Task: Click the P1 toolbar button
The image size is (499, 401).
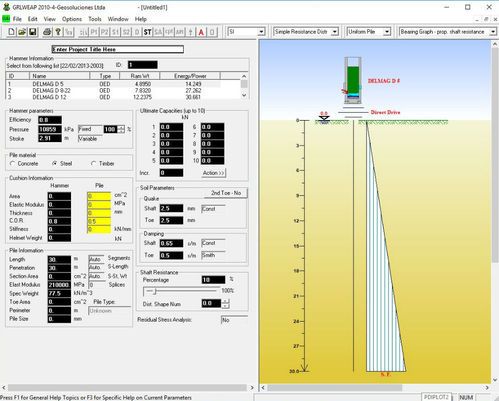Action: click(94, 32)
